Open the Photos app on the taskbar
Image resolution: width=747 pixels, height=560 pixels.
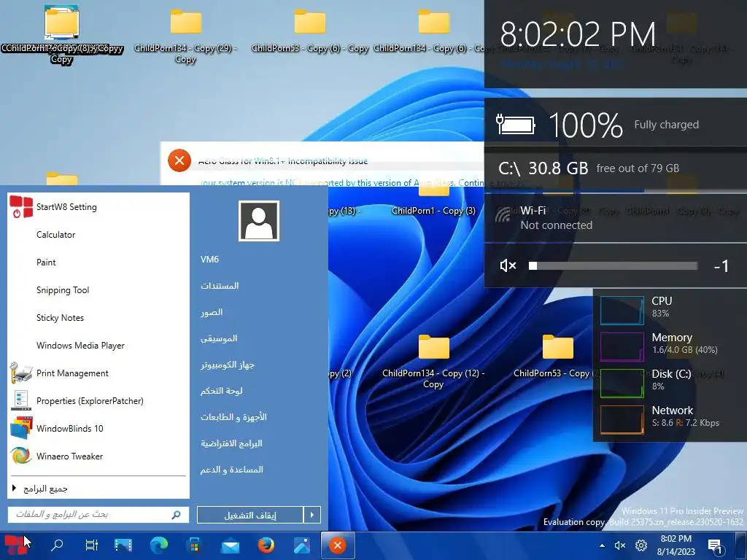pos(302,545)
